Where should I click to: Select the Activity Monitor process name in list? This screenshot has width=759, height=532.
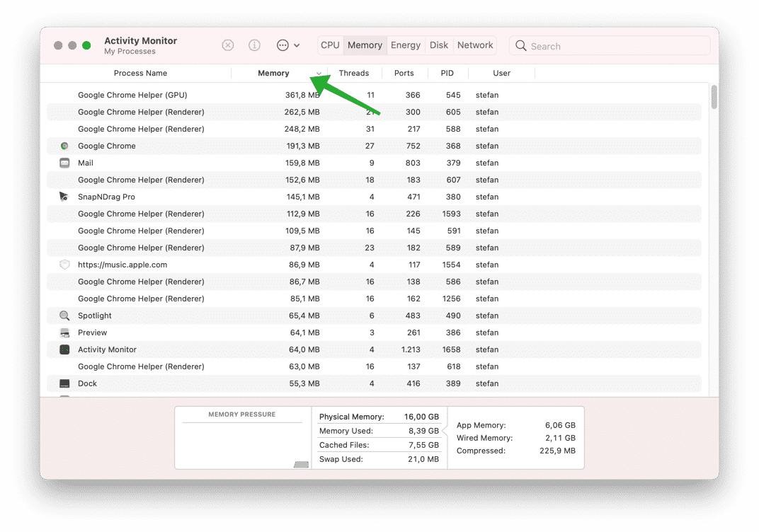[107, 349]
